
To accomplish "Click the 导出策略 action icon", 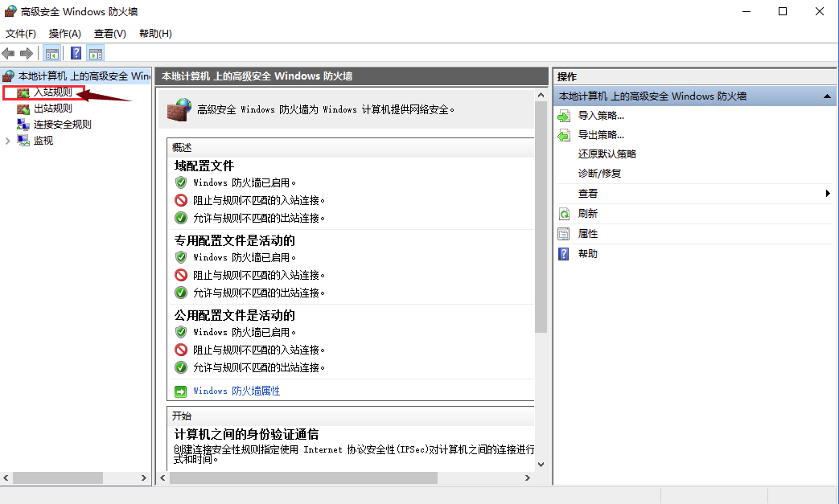I will point(564,135).
